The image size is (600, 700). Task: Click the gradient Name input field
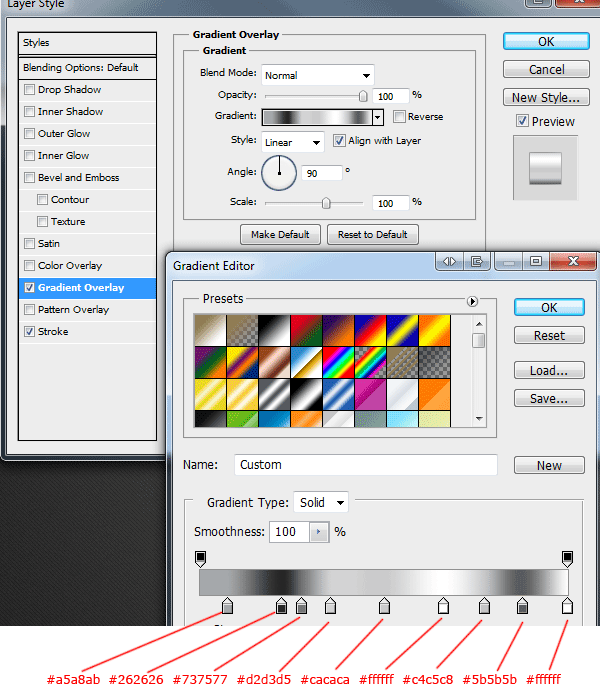click(366, 465)
